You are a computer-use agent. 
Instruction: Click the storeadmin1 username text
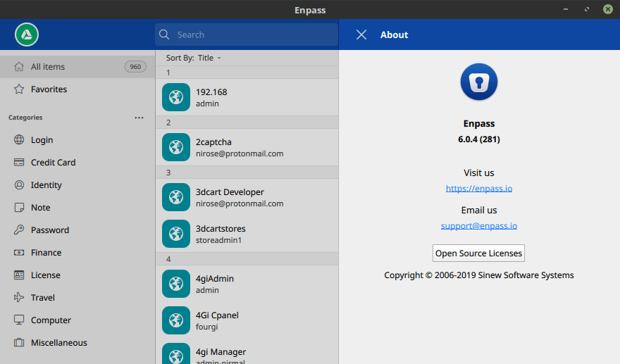point(218,240)
